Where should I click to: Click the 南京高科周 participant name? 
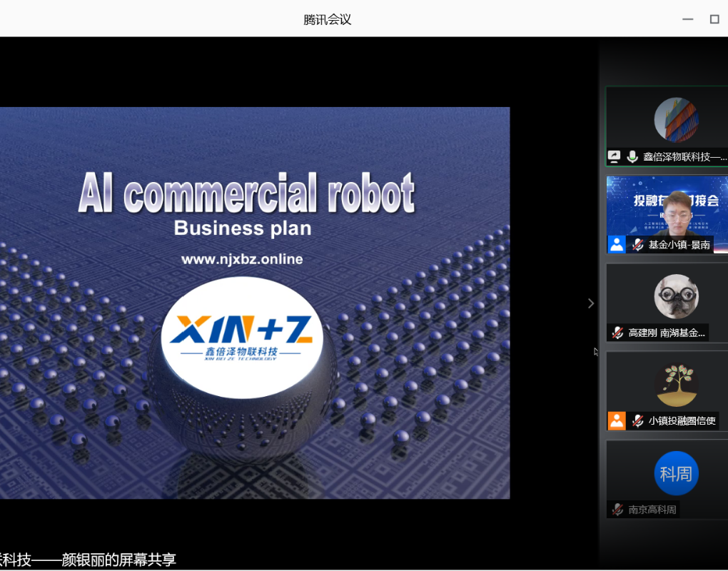[x=652, y=510]
